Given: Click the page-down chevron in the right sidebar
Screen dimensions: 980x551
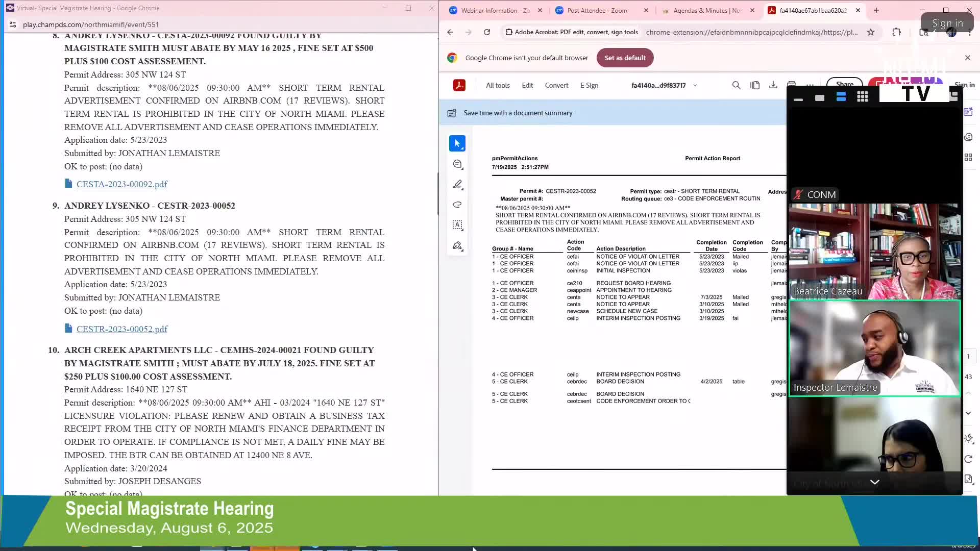Looking at the screenshot, I should pos(968,413).
